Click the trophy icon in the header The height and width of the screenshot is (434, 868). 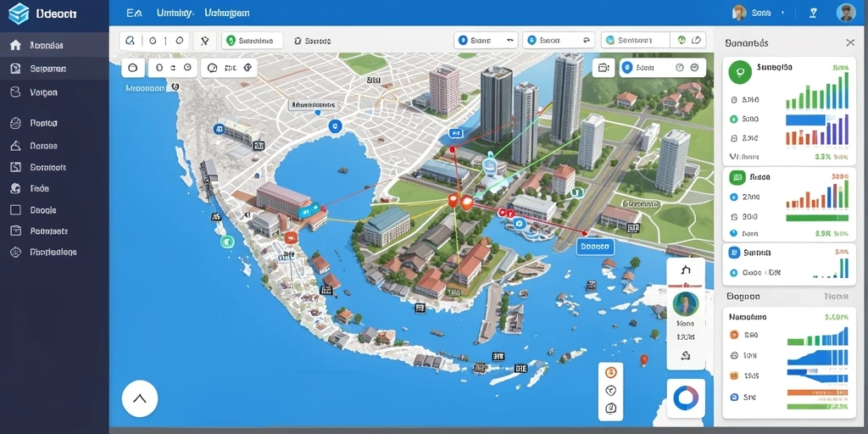click(813, 13)
